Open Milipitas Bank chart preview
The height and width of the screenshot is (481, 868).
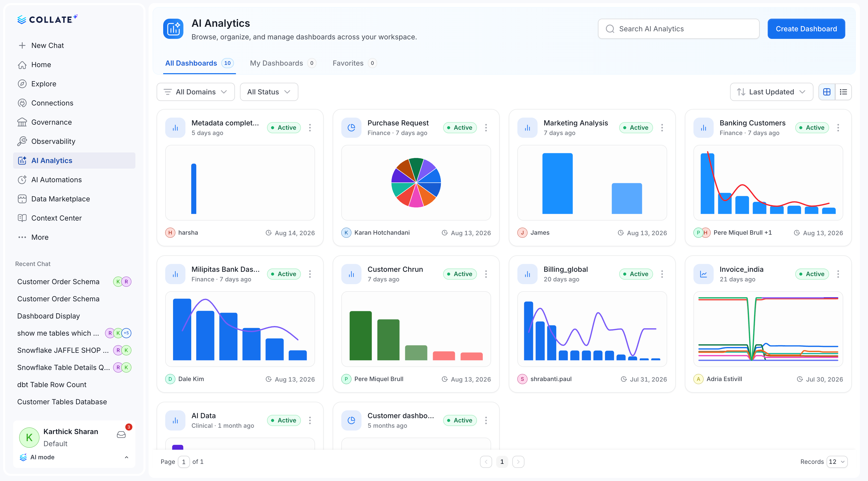click(x=240, y=329)
